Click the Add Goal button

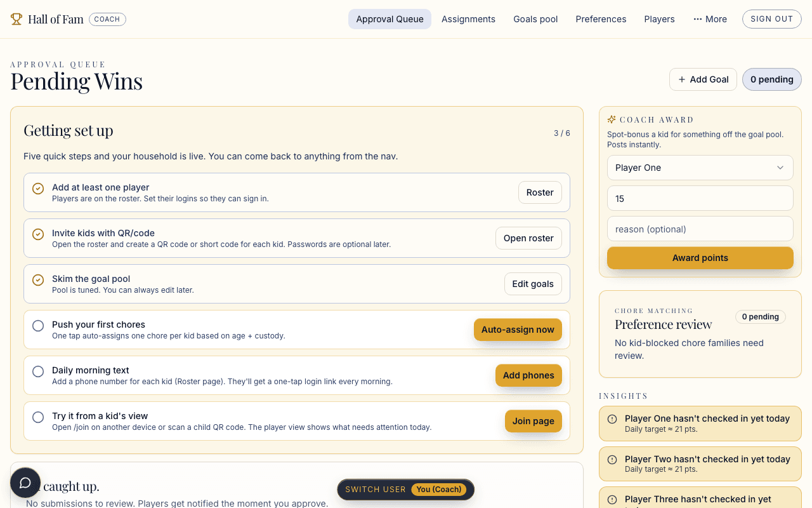click(x=703, y=79)
